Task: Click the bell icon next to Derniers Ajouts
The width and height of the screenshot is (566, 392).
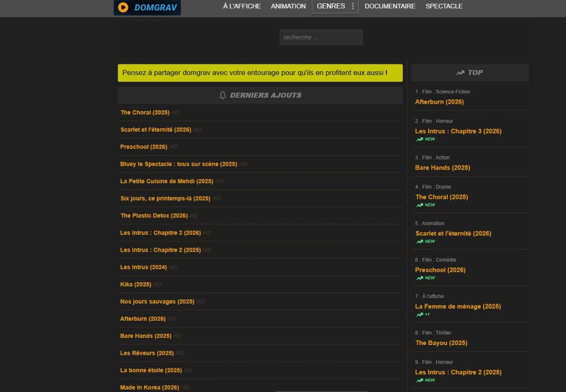Action: 223,95
